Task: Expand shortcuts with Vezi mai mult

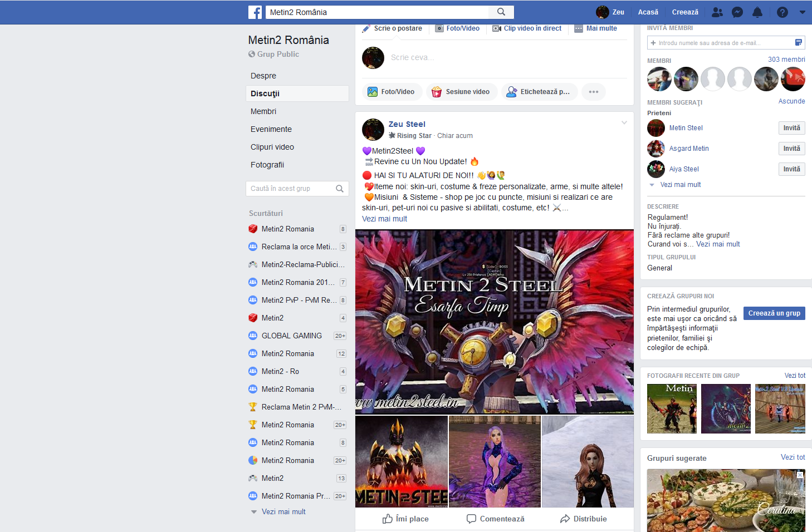Action: pyautogui.click(x=283, y=512)
